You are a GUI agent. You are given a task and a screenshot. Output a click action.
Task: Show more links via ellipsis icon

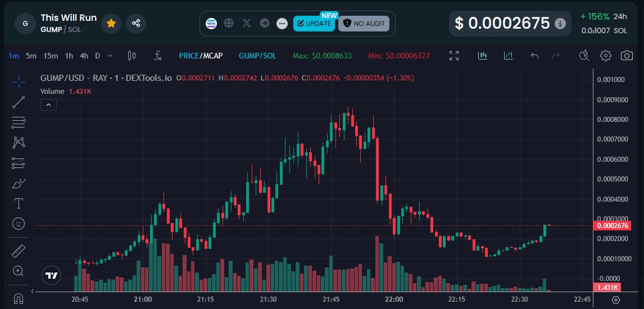pyautogui.click(x=282, y=24)
